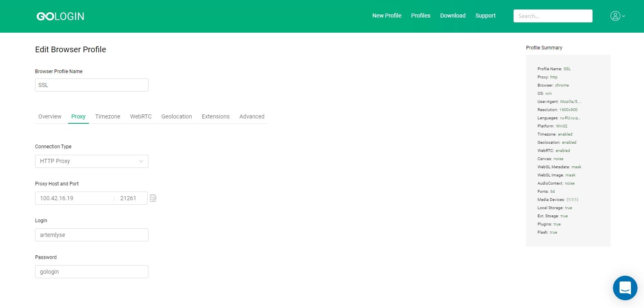
Task: Select the Proxy tab
Action: [x=78, y=116]
